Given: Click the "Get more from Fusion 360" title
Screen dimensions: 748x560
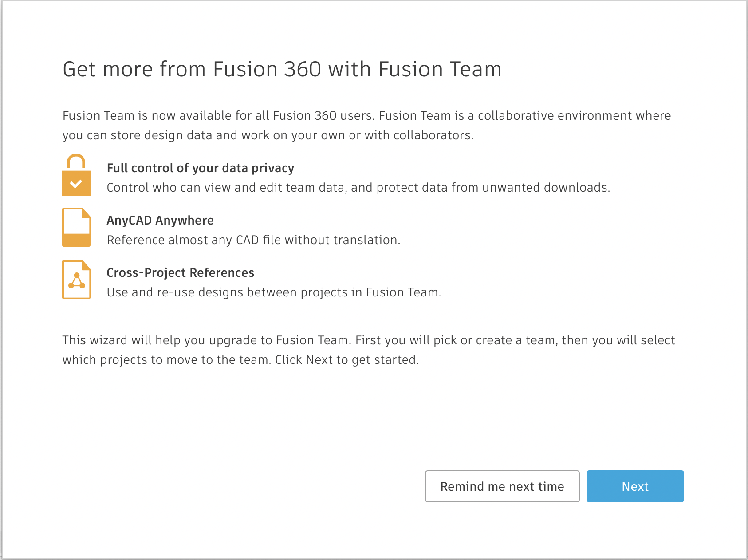Looking at the screenshot, I should click(x=282, y=69).
